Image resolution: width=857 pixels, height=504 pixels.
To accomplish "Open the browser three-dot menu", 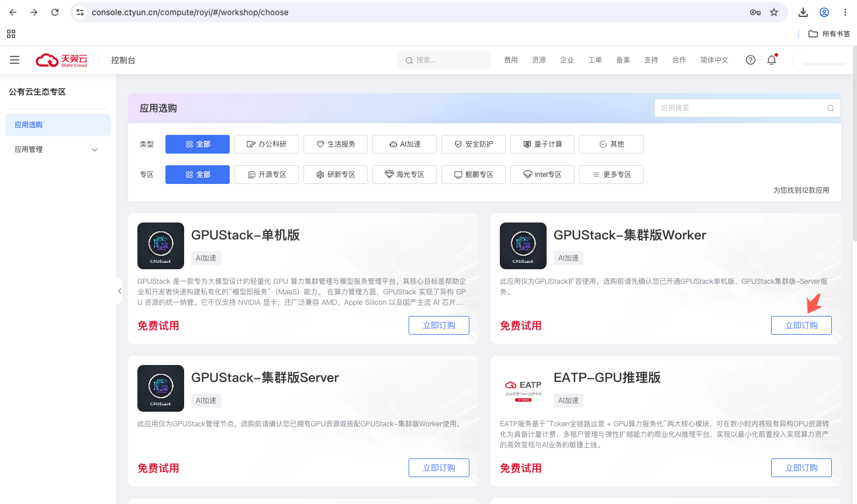I will point(845,12).
